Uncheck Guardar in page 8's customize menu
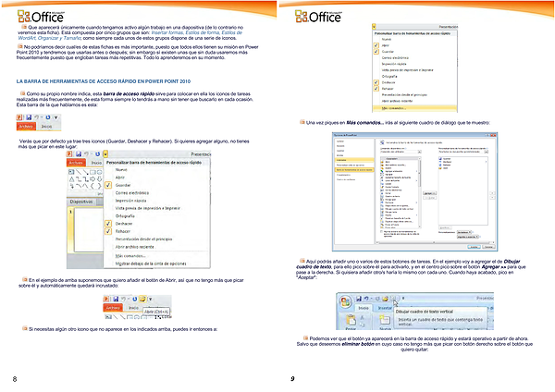555x392 pixels. point(108,185)
